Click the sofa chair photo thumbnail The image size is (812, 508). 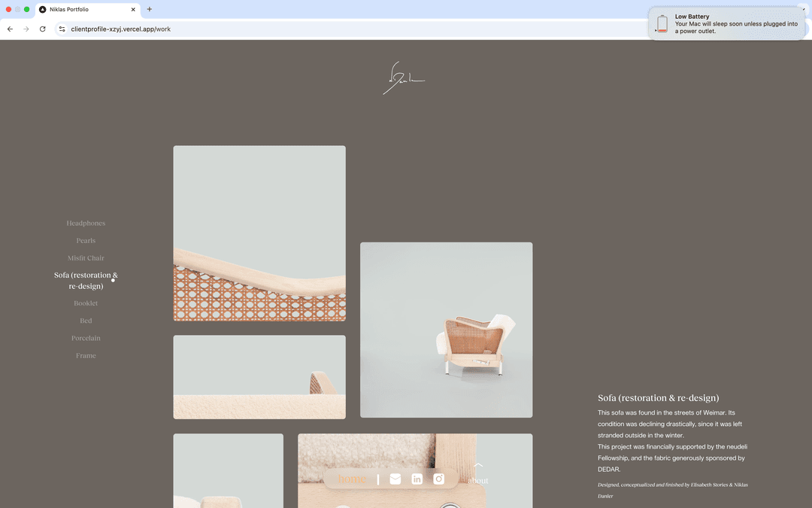pyautogui.click(x=446, y=329)
